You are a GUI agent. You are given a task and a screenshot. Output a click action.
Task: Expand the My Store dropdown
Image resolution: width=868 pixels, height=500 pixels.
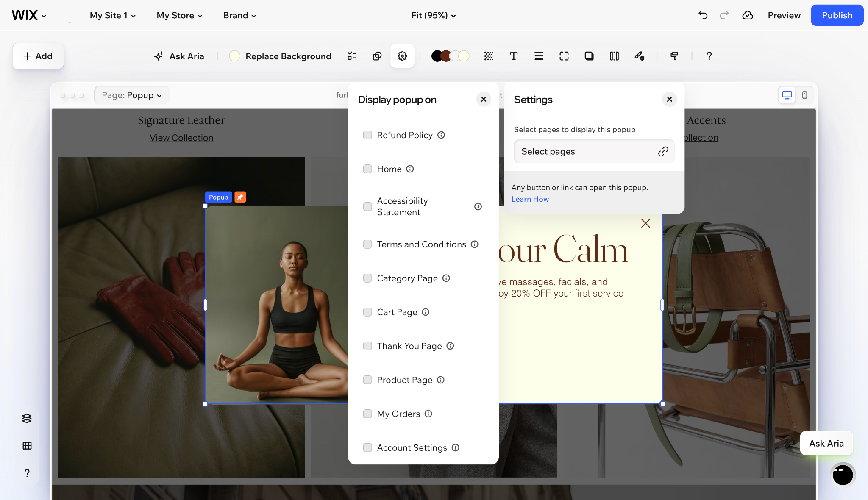click(x=180, y=15)
